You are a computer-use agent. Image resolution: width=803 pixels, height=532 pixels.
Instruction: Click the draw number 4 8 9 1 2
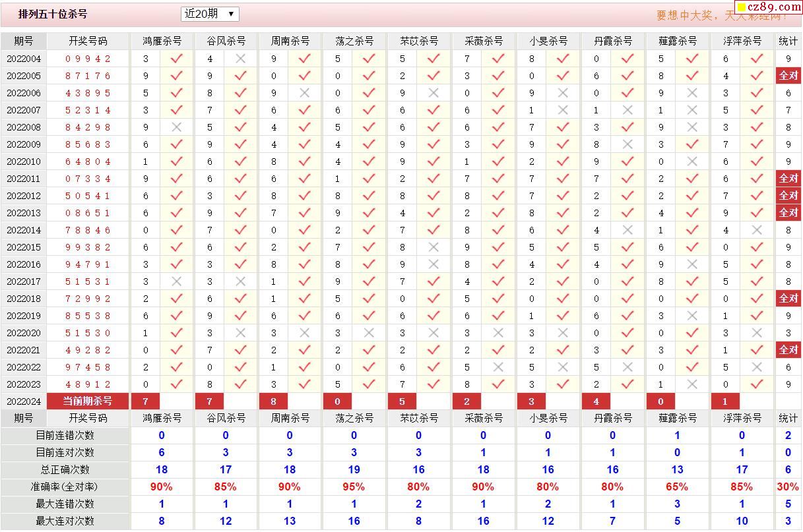pos(88,384)
